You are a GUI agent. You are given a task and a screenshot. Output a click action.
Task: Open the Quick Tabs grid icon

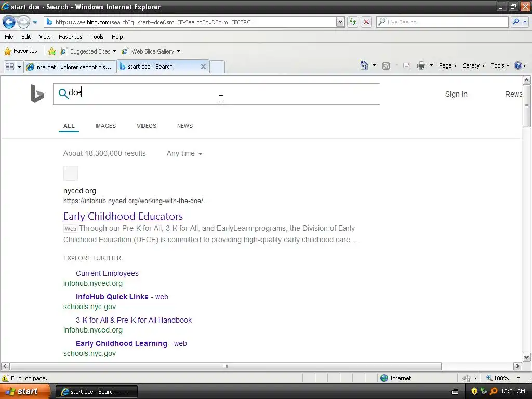(9, 66)
